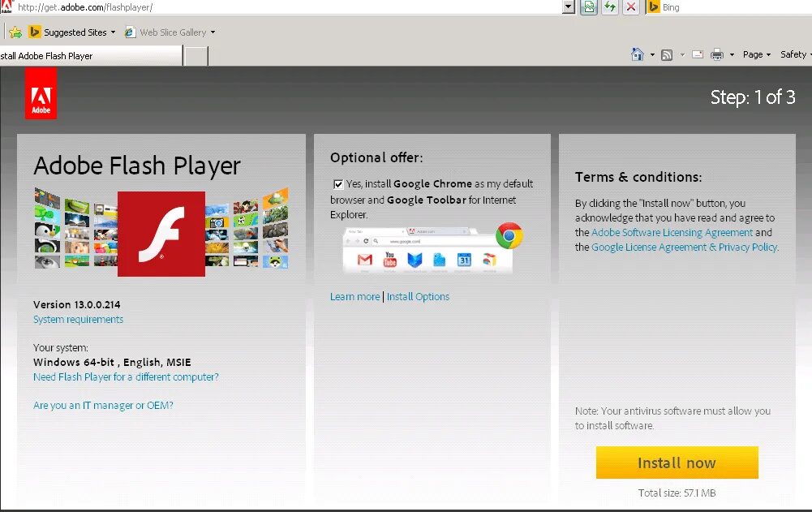
Task: Open Google License Agreement & Privacy Policy link
Action: [684, 247]
